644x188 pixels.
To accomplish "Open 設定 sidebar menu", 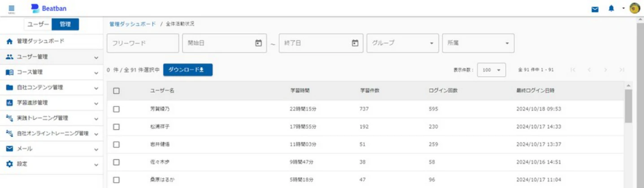I will 52,164.
